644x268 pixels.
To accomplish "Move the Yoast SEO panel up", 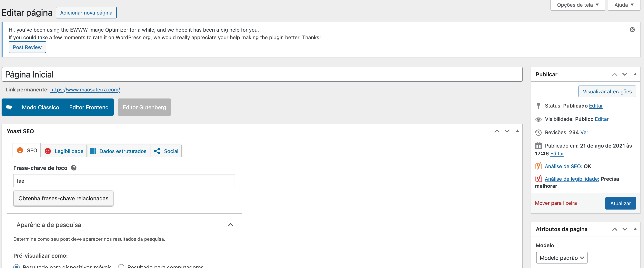I will tap(497, 131).
